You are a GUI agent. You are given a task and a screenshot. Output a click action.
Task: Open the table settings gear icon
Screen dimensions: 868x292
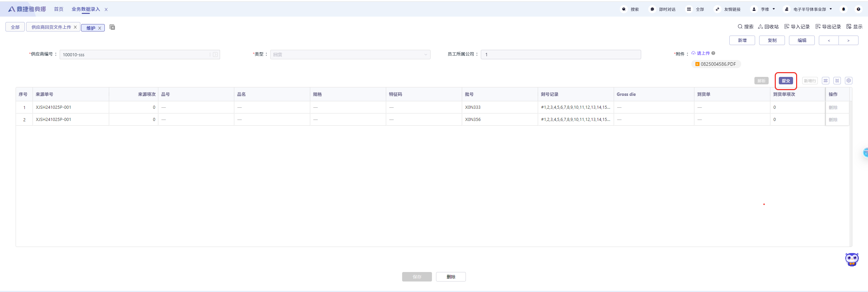pos(849,81)
